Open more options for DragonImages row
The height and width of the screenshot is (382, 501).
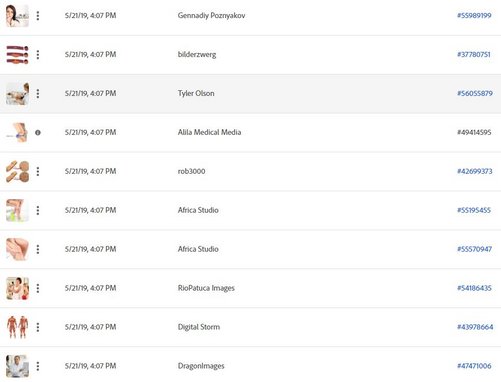(x=38, y=366)
